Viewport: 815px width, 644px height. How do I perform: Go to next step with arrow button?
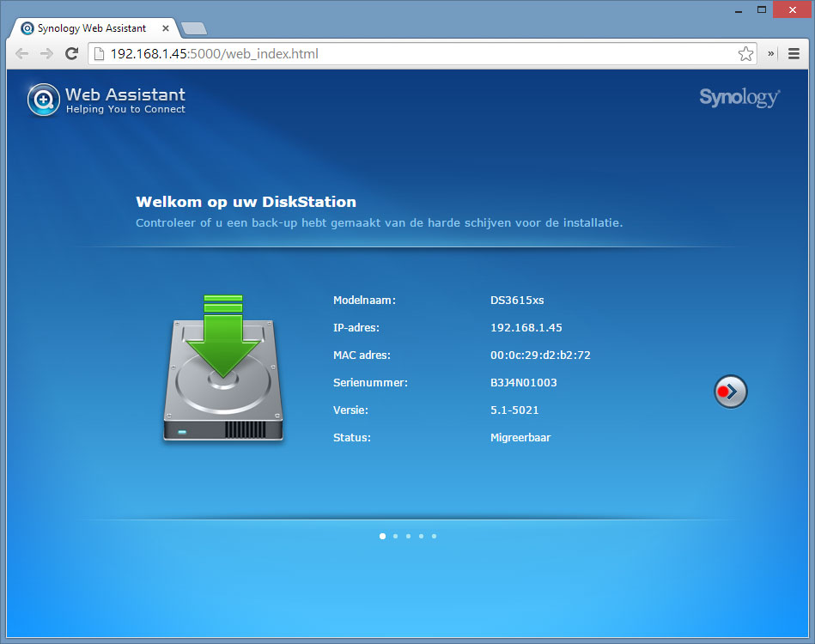[731, 392]
